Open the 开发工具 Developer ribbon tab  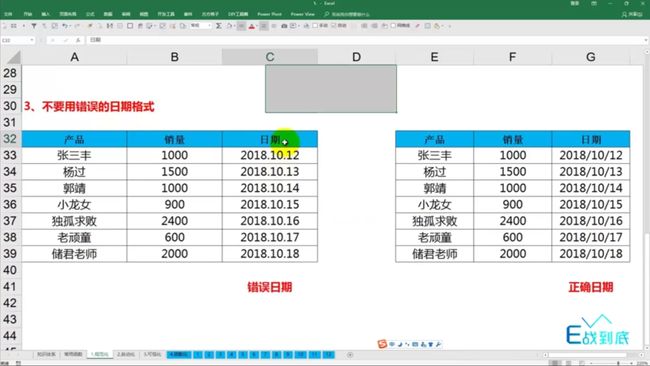[166, 14]
